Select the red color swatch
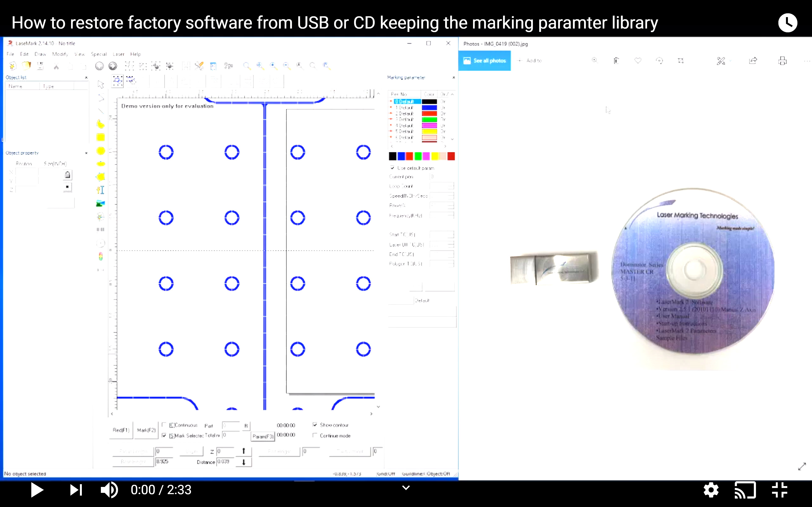Screen dimensions: 812x507 (x=409, y=156)
